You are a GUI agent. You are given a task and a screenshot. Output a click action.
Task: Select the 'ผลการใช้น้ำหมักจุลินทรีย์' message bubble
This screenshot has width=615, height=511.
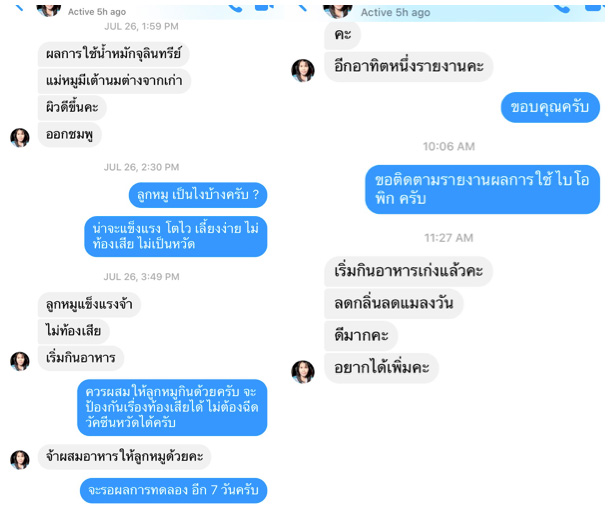(113, 54)
